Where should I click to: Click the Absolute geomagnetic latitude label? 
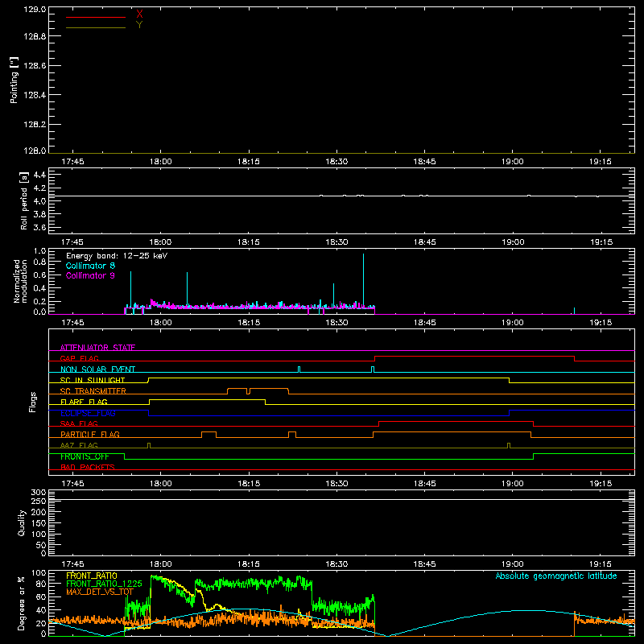point(556,576)
